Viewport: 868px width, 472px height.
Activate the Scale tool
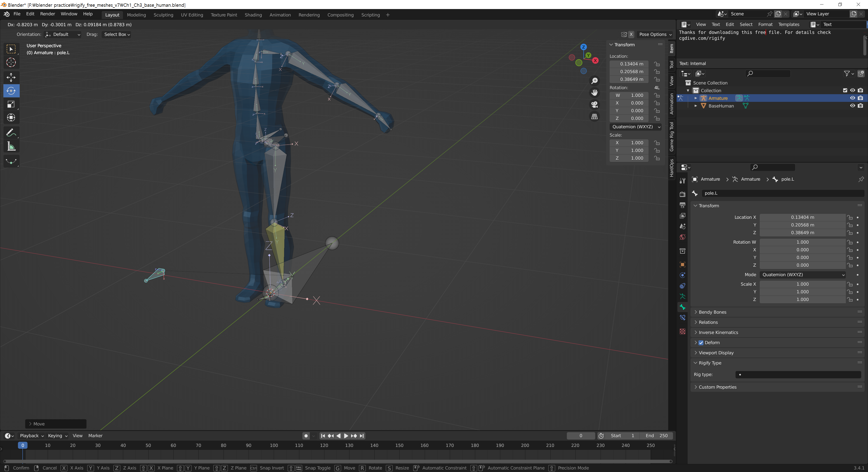click(11, 104)
